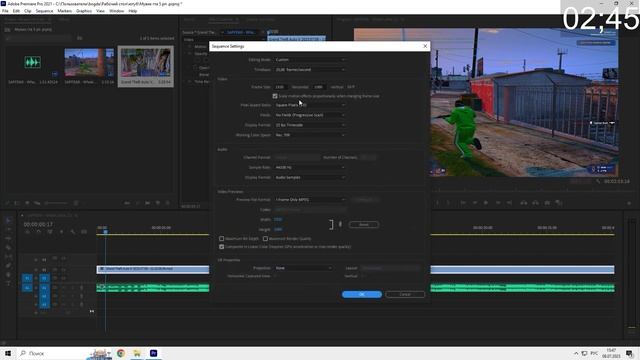Select the Pen tool

[9, 265]
